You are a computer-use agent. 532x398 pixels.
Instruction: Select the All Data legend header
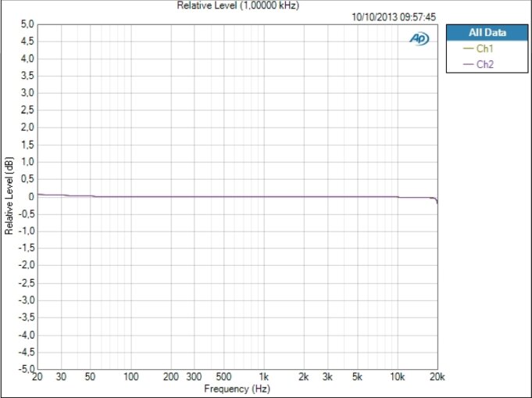click(487, 33)
